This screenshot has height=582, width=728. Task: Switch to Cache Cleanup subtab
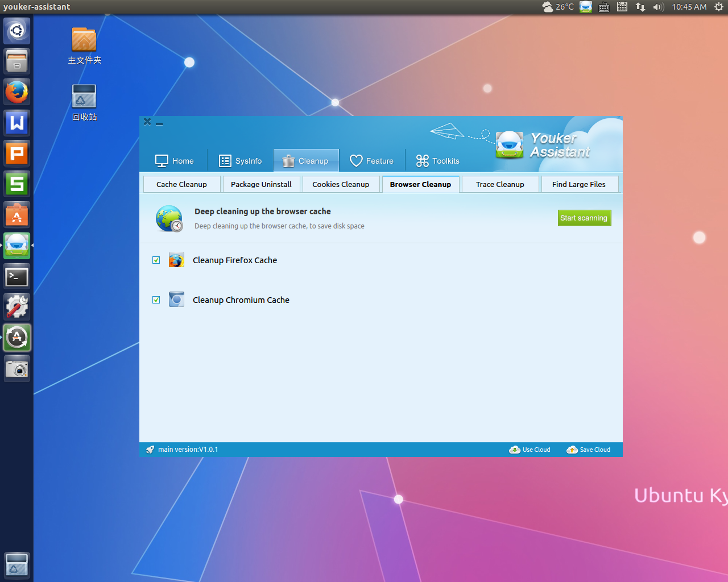coord(181,184)
